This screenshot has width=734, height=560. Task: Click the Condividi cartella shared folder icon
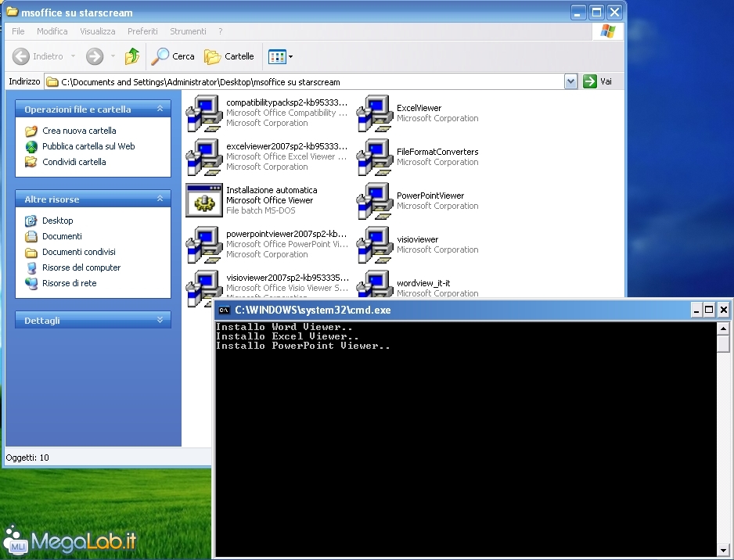[x=31, y=162]
